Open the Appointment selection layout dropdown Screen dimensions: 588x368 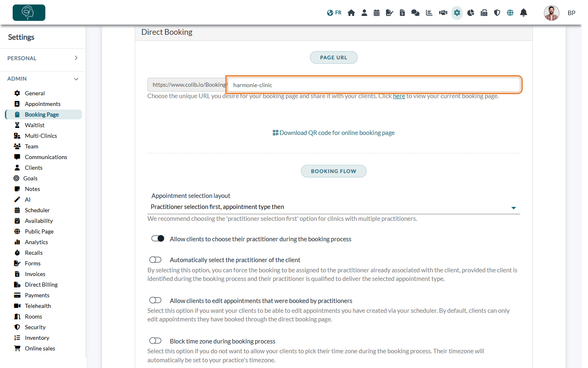pyautogui.click(x=334, y=207)
